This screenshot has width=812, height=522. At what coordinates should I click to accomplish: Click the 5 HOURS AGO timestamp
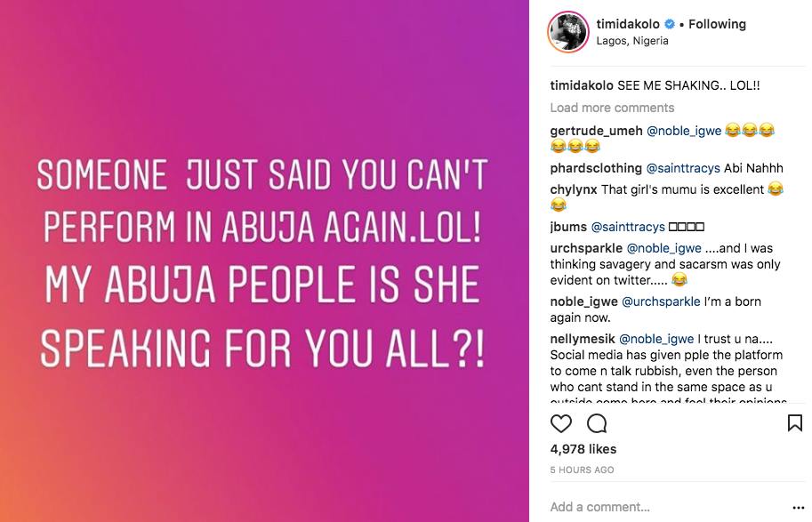[582, 470]
